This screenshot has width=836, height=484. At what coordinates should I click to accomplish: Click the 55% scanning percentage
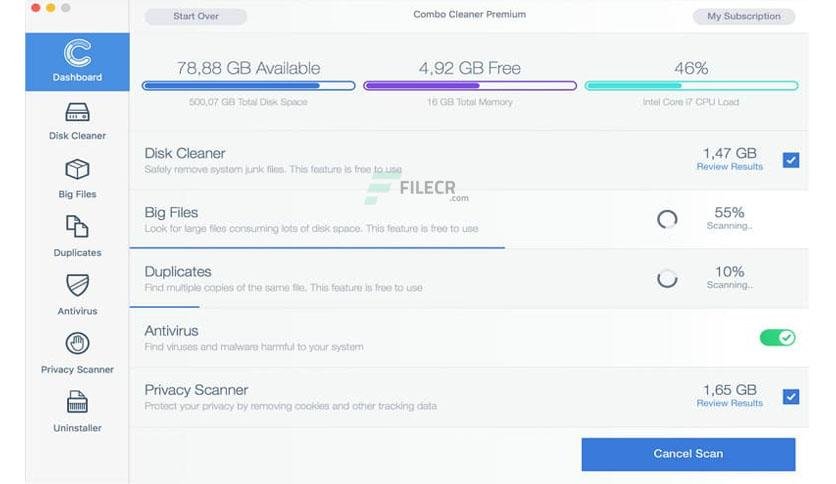729,213
